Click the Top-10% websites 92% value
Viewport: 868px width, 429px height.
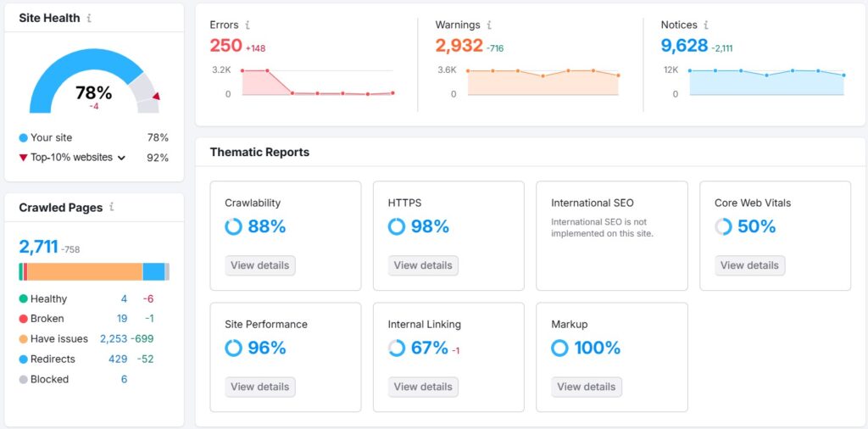[158, 158]
